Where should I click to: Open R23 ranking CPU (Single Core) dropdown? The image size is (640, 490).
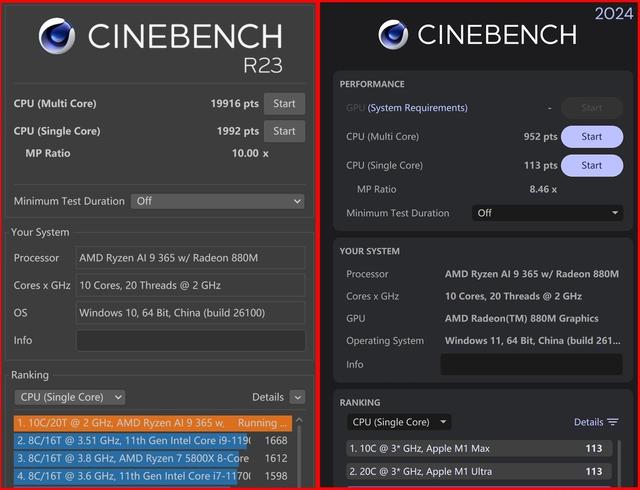tap(70, 397)
